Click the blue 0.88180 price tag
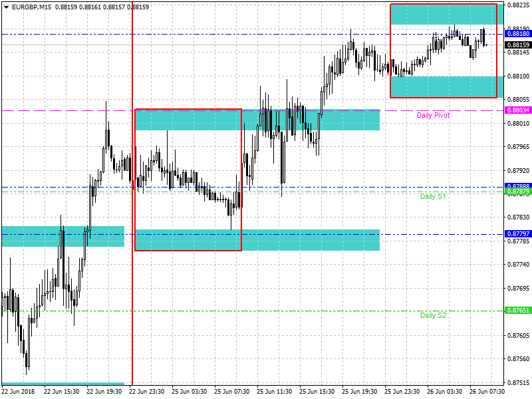The image size is (532, 399). (518, 33)
